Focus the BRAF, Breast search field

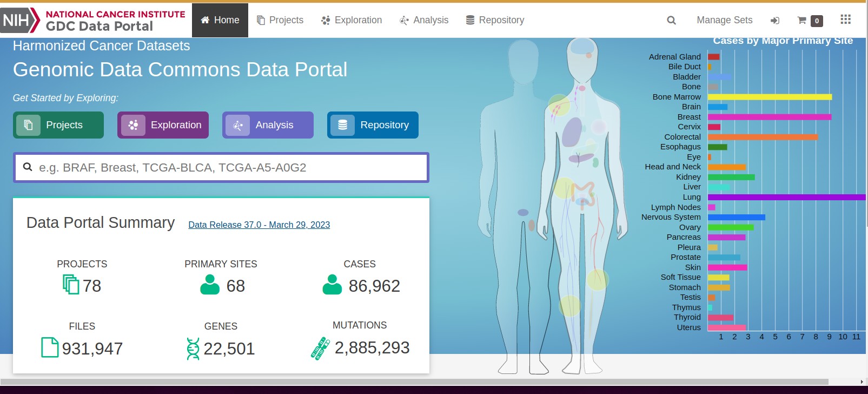(221, 167)
